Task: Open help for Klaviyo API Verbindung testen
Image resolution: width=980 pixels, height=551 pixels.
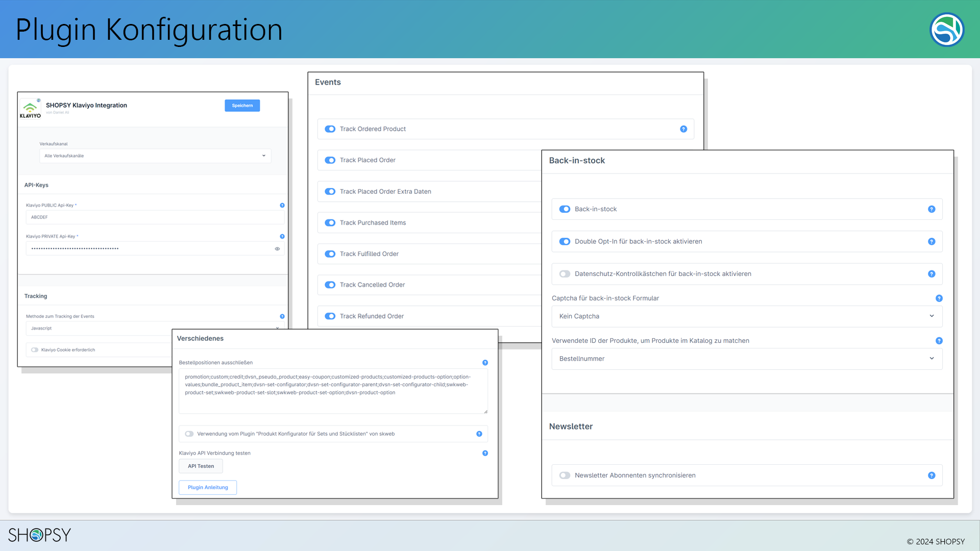Action: coord(485,453)
